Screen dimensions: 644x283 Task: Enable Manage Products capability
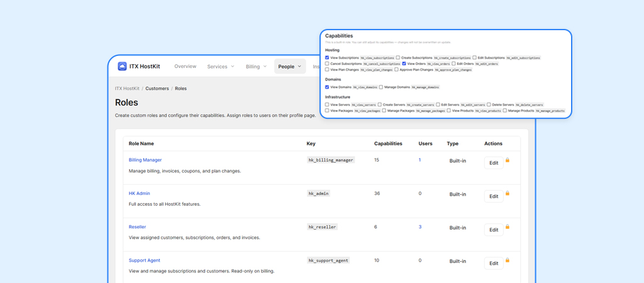[x=505, y=111]
